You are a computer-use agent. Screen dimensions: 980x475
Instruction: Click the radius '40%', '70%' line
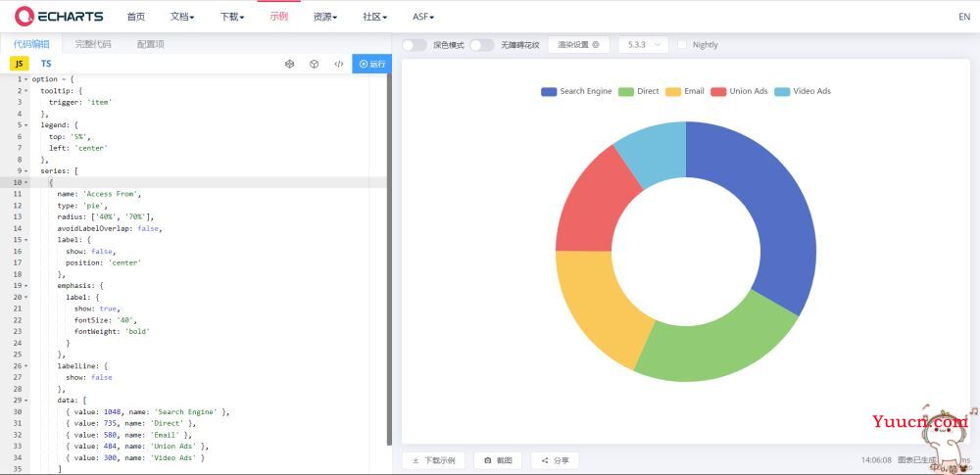[105, 216]
